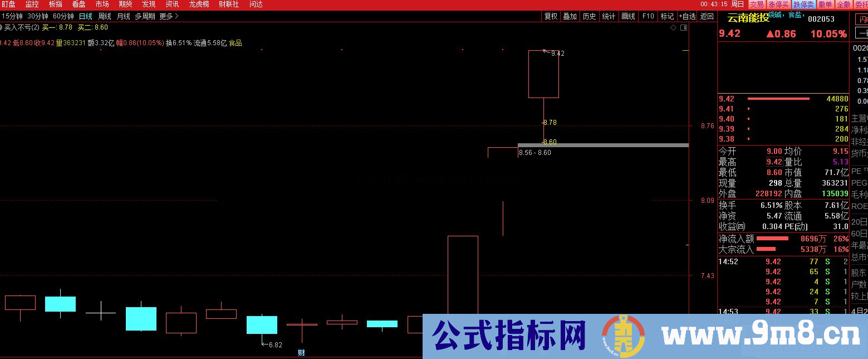
Task: Click the 交易 trade button
Action: 756,4
